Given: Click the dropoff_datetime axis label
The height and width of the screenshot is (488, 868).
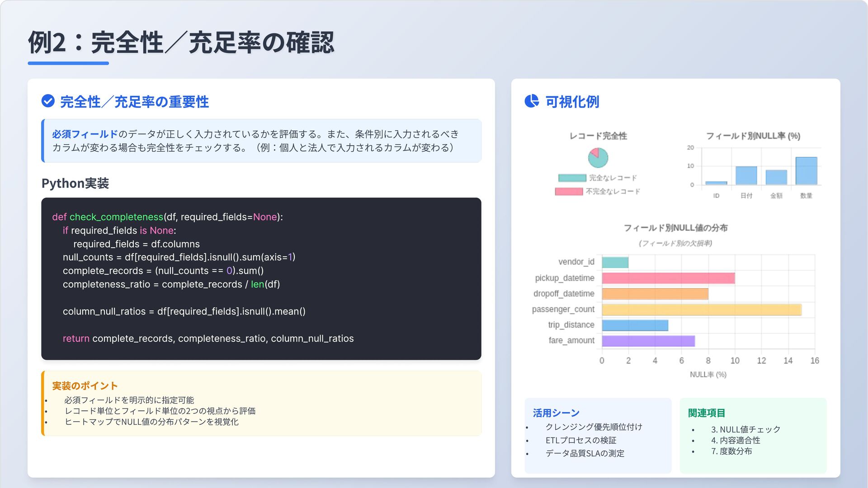Looking at the screenshot, I should click(x=564, y=294).
